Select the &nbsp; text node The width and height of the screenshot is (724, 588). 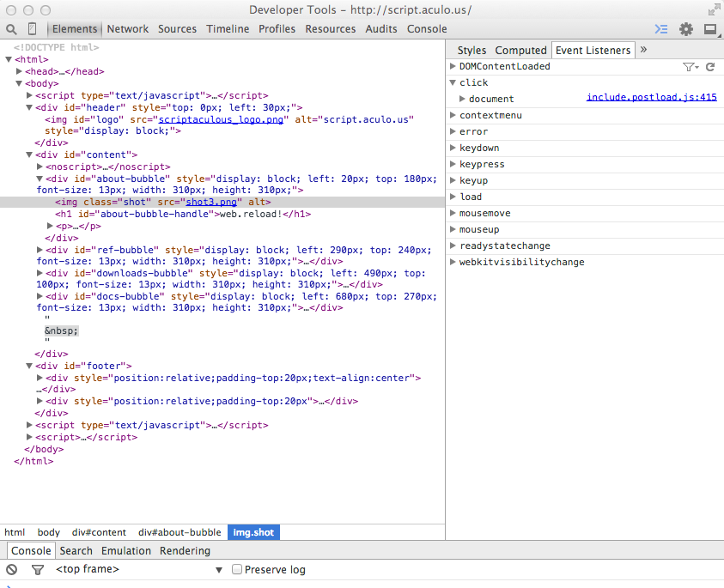(62, 330)
